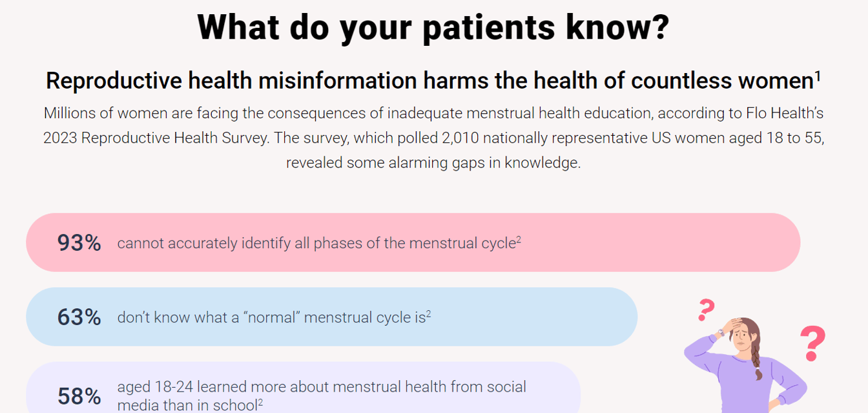This screenshot has height=413, width=868.
Task: Open footnote 1 after "countless women"
Action: [818, 76]
